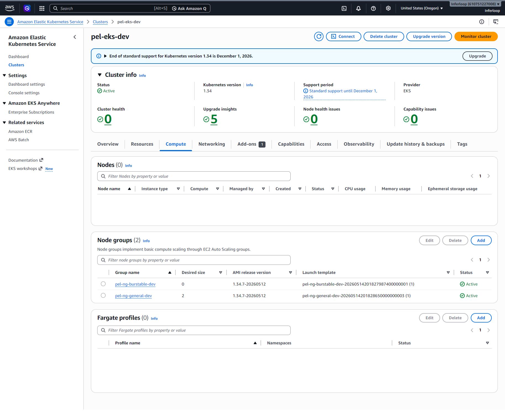Collapse Amazon EKS Anywhere navigation group

point(4,103)
